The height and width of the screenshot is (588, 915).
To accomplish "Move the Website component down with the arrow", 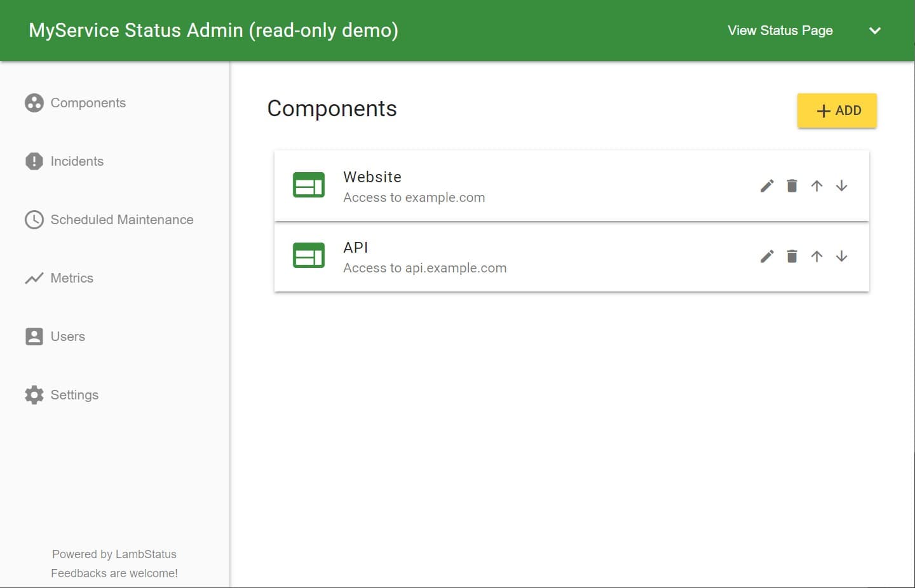I will [x=841, y=185].
